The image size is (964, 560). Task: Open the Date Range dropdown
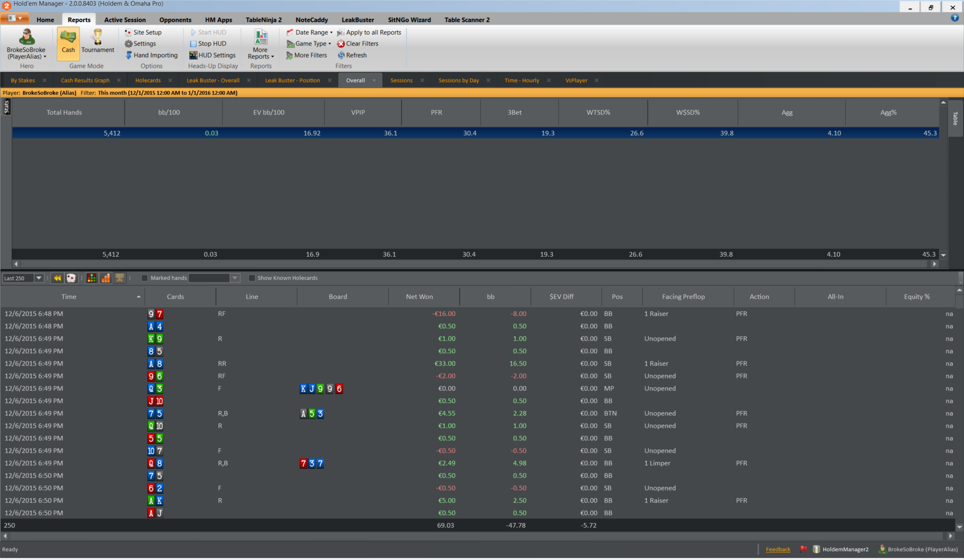click(x=310, y=32)
